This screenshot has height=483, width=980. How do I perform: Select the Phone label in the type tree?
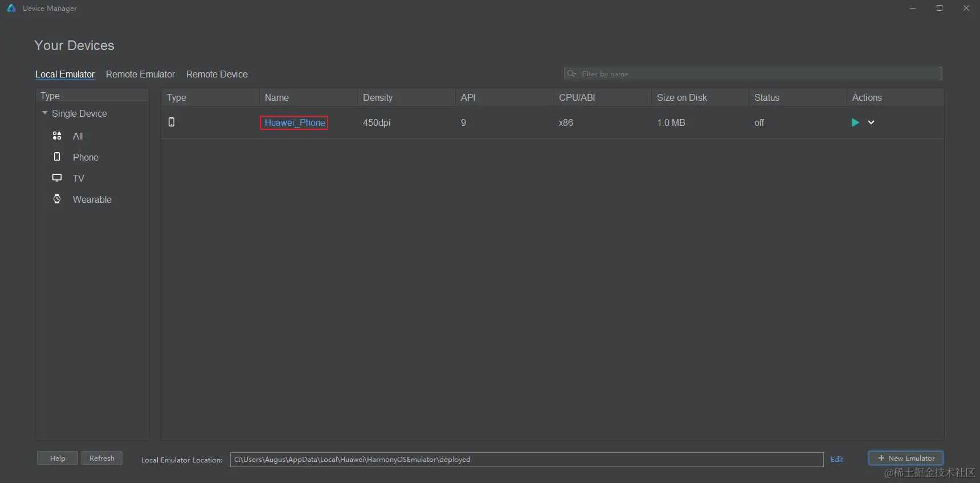(x=85, y=157)
